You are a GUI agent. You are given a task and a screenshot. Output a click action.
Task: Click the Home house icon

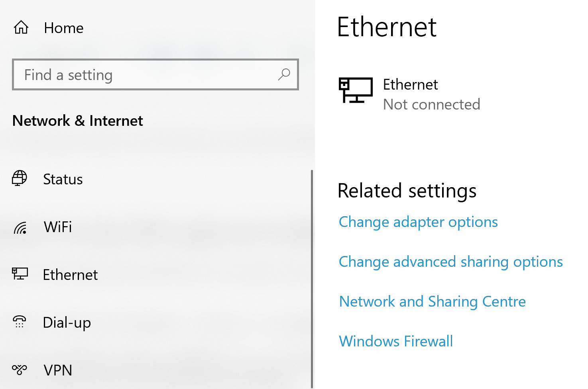21,27
